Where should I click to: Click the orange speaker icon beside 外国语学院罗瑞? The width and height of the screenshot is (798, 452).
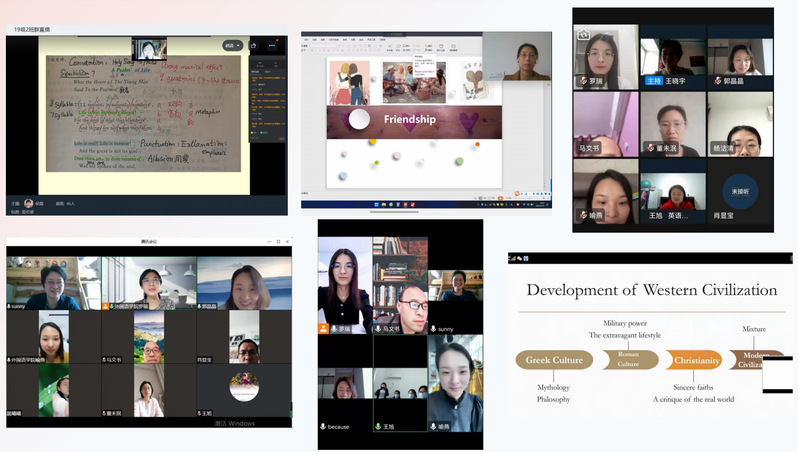(x=107, y=306)
